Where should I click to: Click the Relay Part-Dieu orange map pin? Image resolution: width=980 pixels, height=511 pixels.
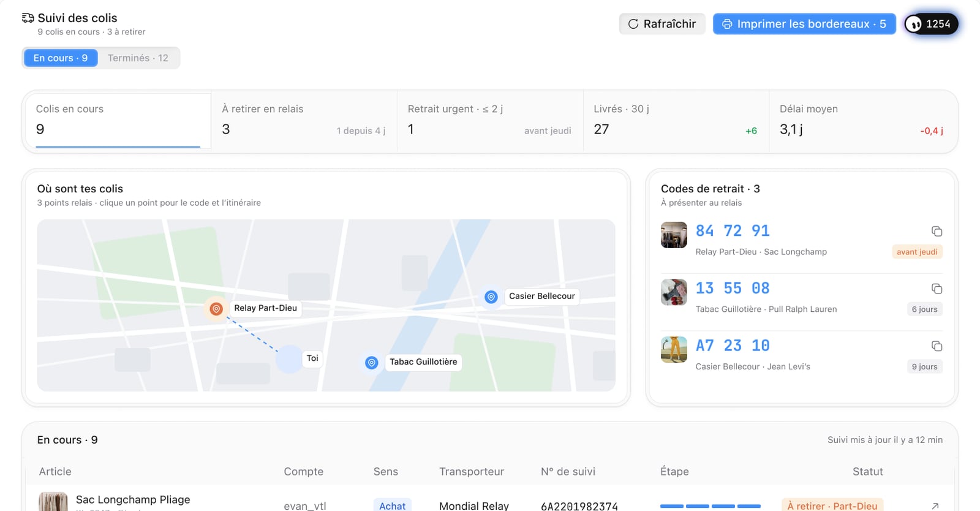(x=216, y=309)
